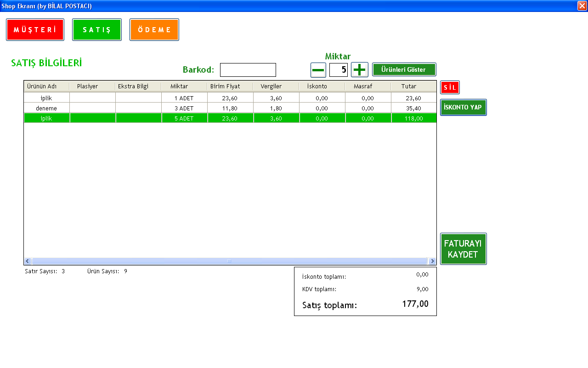The height and width of the screenshot is (368, 588).
Task: Click the Tutar column header
Action: coord(408,86)
